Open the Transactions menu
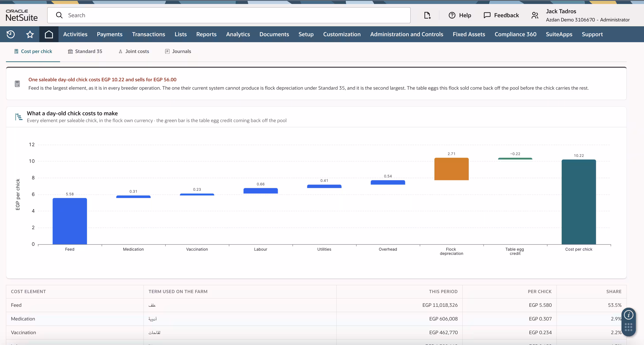Screen dimensions: 644x345 pyautogui.click(x=148, y=34)
